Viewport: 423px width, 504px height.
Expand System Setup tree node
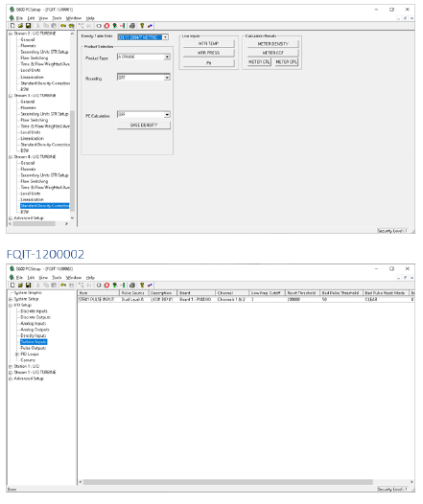click(x=11, y=299)
